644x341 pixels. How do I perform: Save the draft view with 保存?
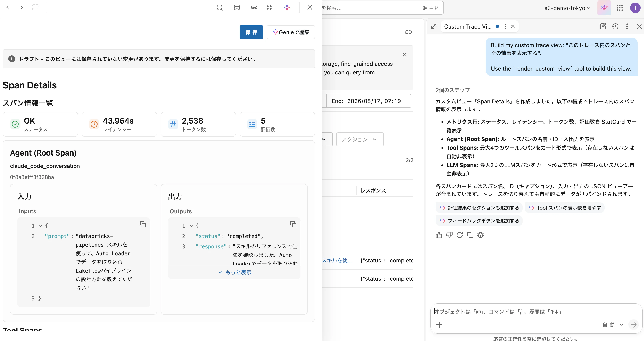(x=251, y=32)
